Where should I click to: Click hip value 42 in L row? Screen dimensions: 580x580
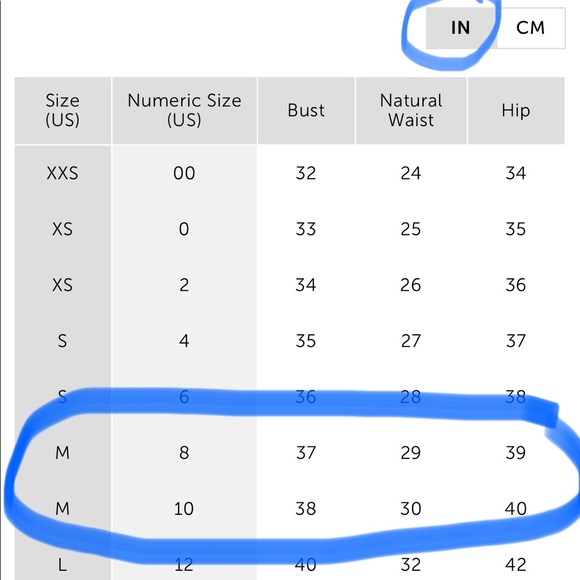516,564
